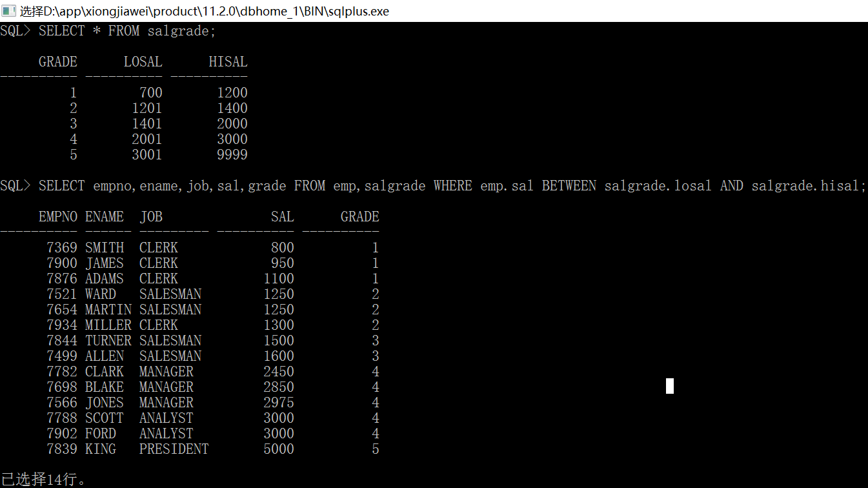Click the ENAME column header
868x488 pixels.
click(104, 217)
